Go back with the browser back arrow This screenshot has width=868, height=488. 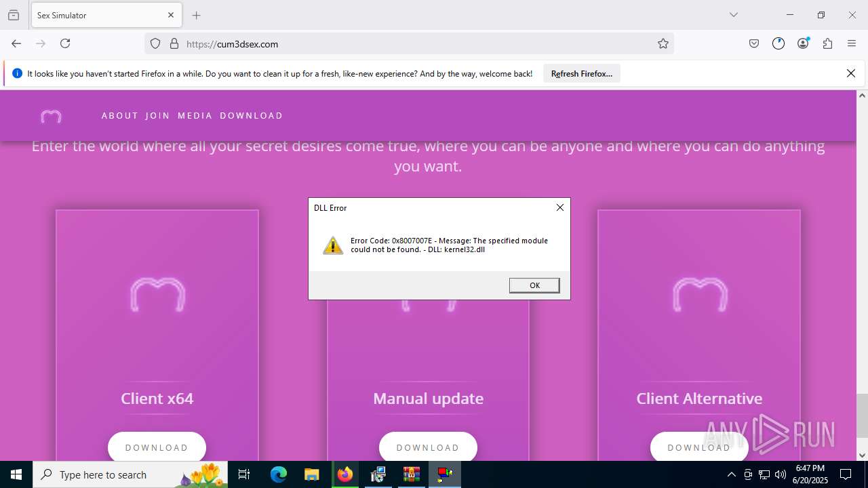(x=16, y=43)
